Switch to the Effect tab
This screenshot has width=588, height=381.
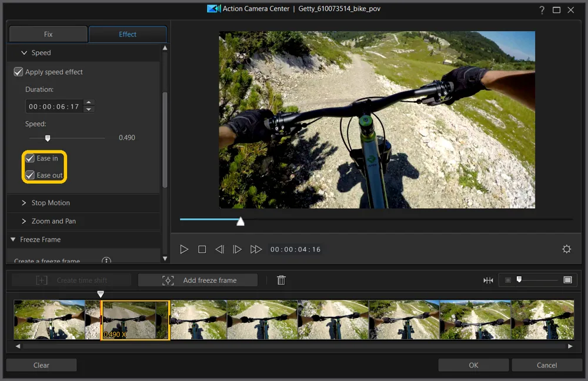point(128,34)
